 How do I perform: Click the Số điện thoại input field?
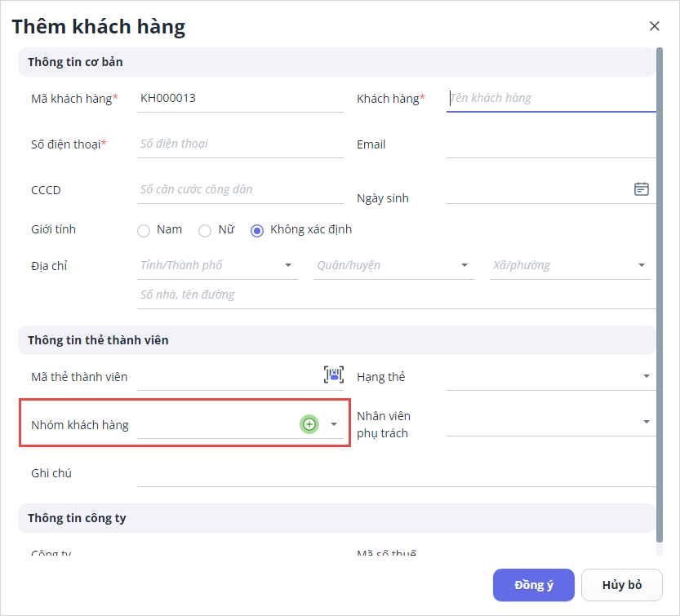pos(241,144)
